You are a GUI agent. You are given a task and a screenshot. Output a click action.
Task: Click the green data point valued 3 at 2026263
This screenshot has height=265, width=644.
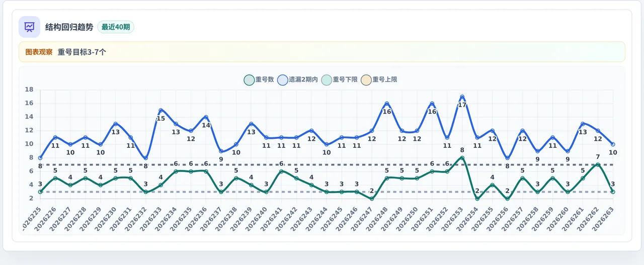pos(613,192)
